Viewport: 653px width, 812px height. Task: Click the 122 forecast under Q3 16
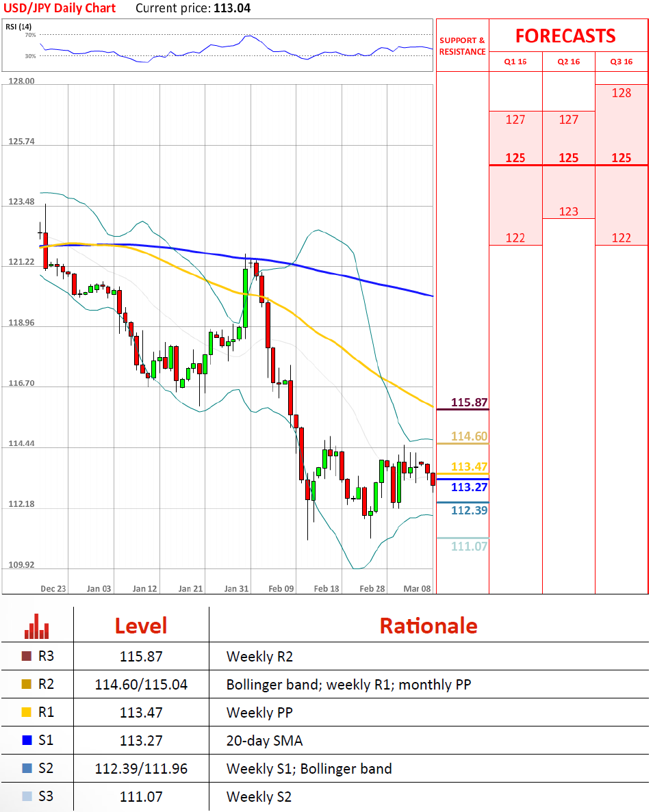point(622,237)
